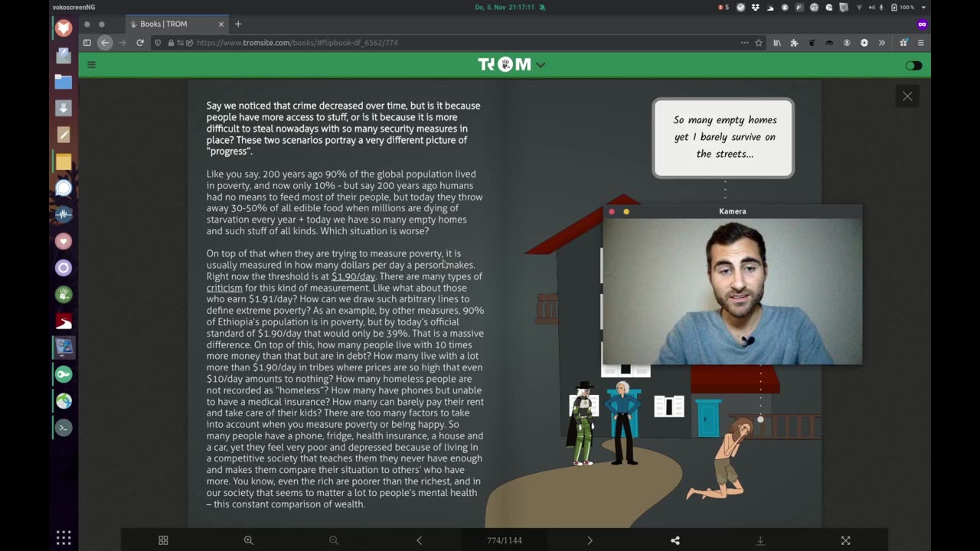Open the Dropbox tray icon
980x551 pixels.
[x=756, y=7]
